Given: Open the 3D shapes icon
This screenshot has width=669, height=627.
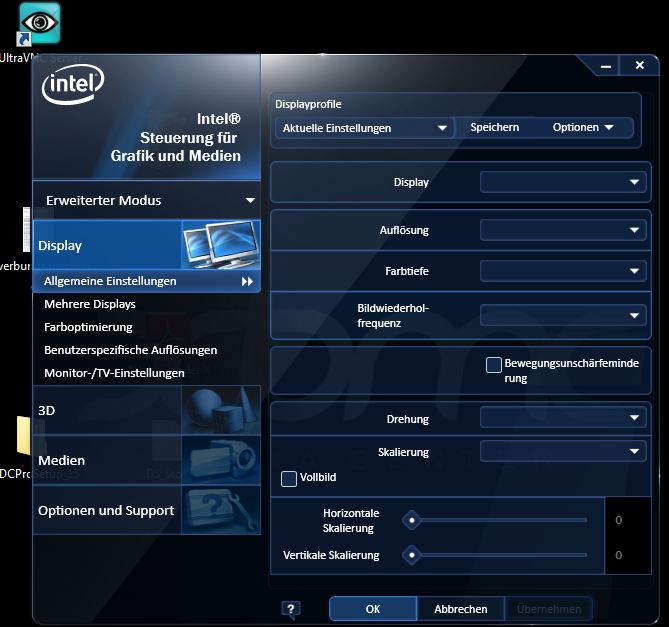Looking at the screenshot, I should [x=221, y=410].
